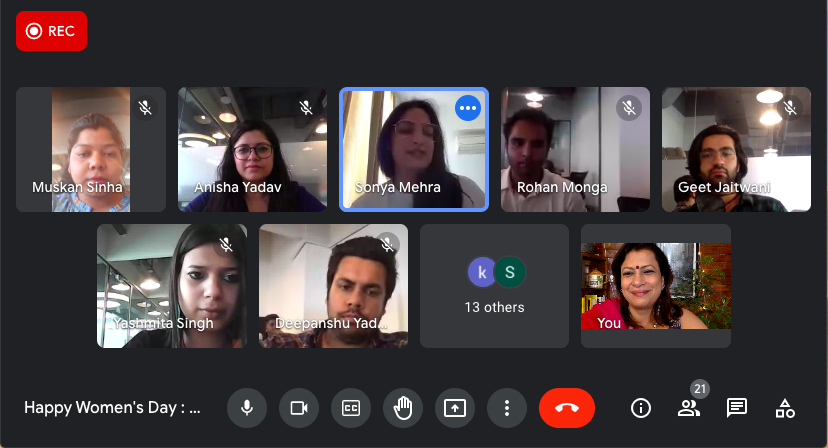This screenshot has width=828, height=448.
Task: Open meeting details info icon
Action: coord(641,408)
